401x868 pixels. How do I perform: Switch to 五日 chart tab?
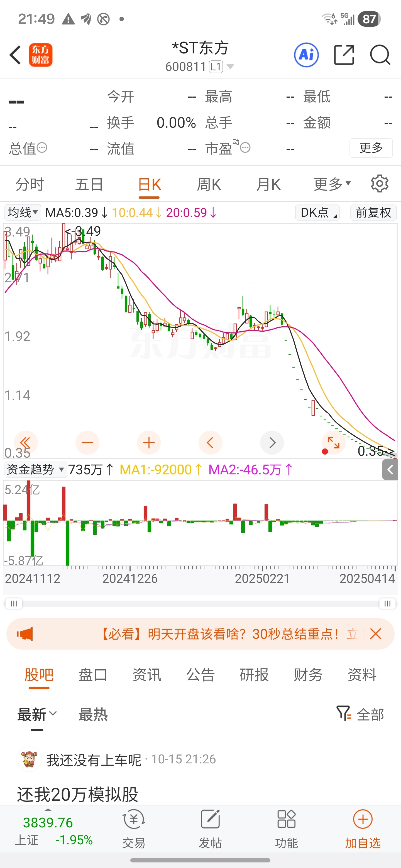(89, 184)
